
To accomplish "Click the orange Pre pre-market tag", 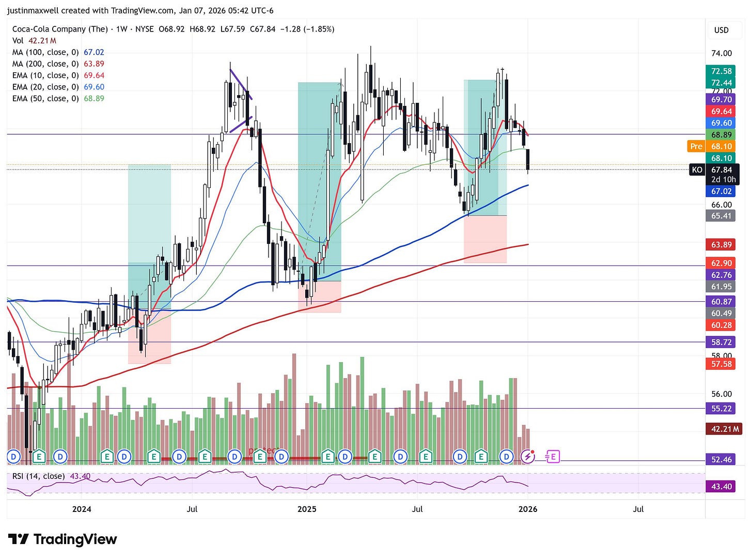I will 696,146.
